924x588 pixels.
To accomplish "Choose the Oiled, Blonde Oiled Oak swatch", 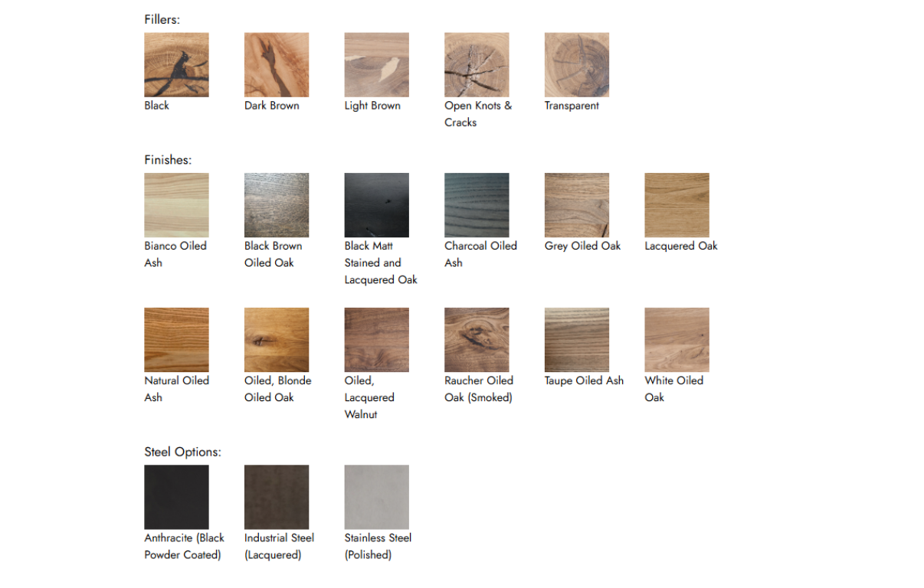I will tap(277, 340).
